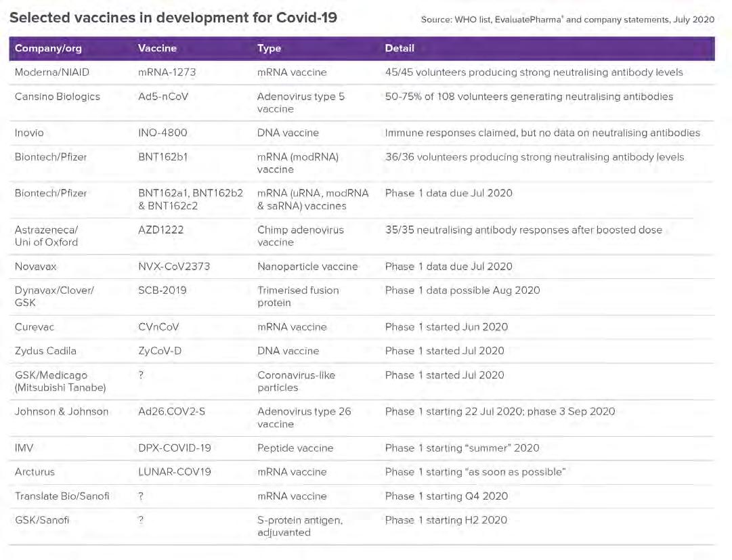Select 'Phase 1 started Jun 2020' detail
This screenshot has height=560, width=732.
446,327
